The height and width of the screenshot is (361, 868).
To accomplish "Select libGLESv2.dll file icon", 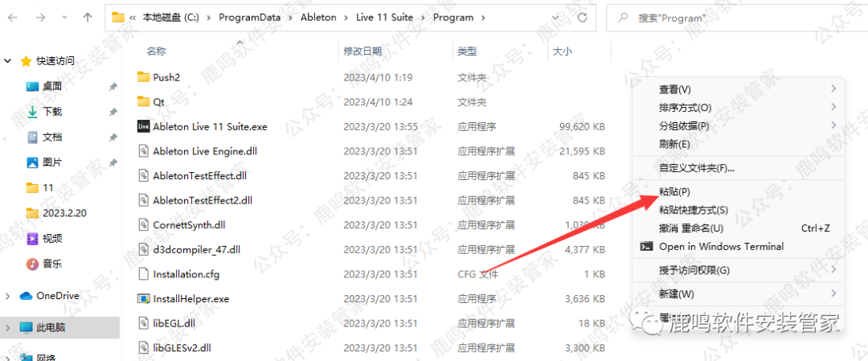I will coord(143,347).
